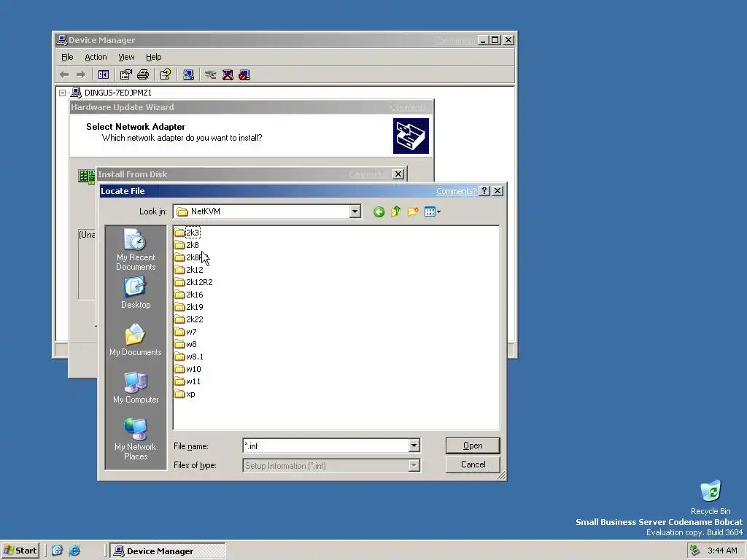Close the Install From Disk dialog

[398, 174]
